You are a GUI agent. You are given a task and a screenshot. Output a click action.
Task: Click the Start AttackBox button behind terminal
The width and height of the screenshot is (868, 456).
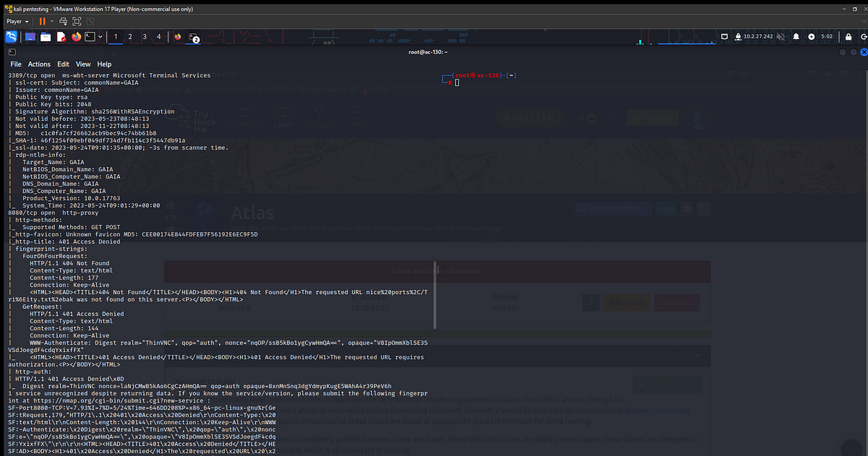click(x=613, y=208)
